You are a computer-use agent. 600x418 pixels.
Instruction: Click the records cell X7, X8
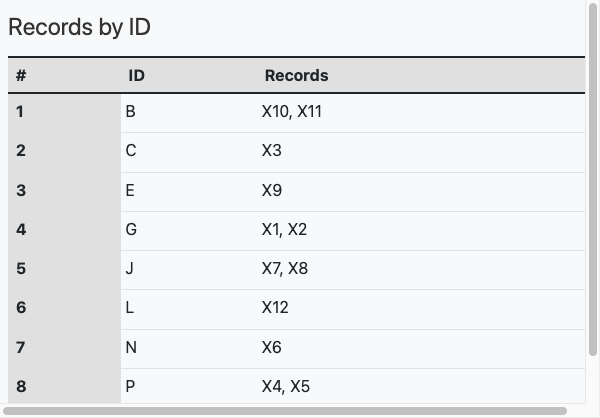[284, 268]
